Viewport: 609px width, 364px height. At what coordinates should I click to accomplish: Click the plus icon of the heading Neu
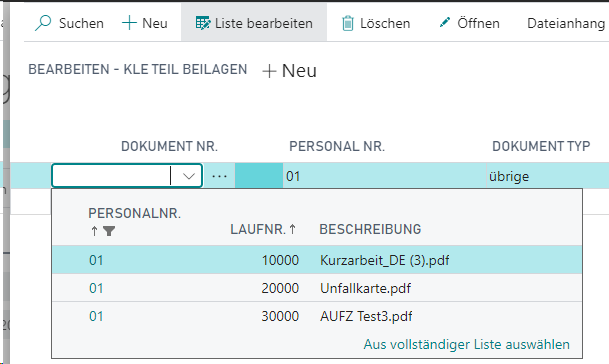tap(269, 71)
